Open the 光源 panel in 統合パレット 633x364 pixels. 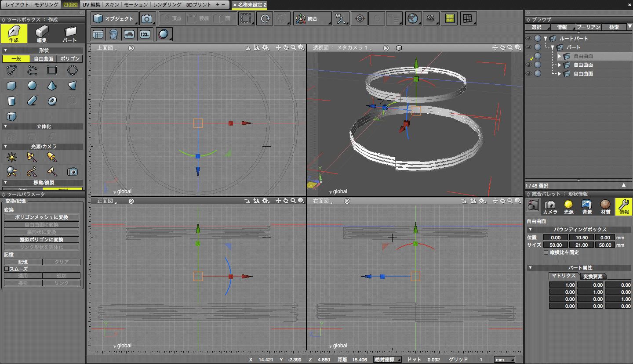click(568, 207)
